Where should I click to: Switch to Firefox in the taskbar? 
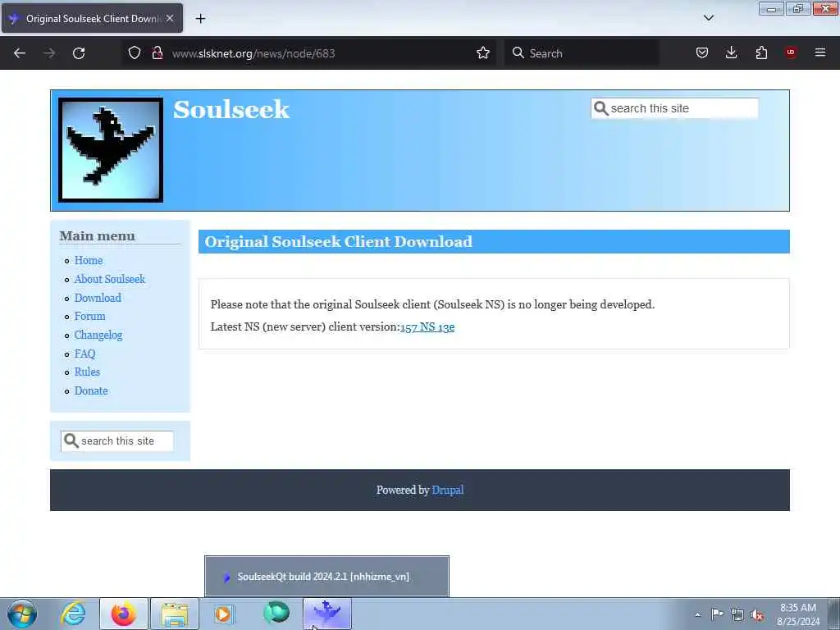coord(124,614)
